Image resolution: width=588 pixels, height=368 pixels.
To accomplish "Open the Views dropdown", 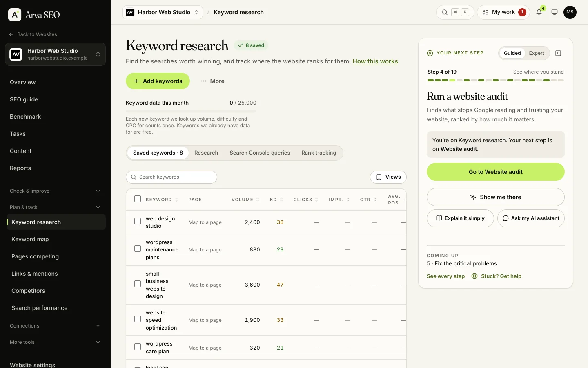I will pos(388,177).
